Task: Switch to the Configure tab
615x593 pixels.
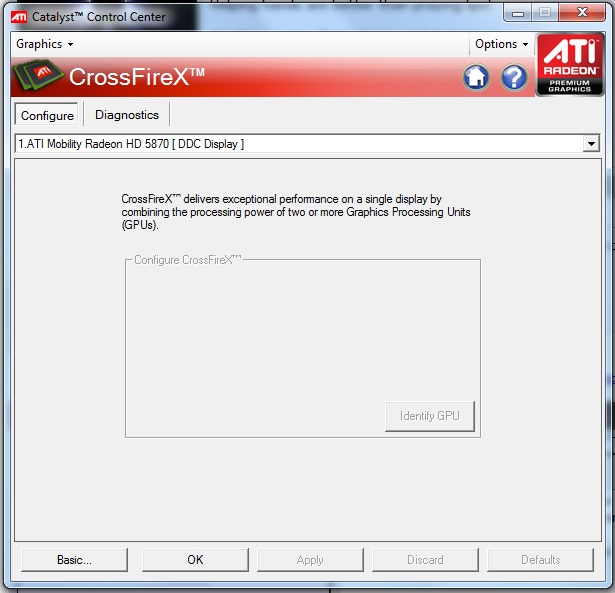Action: coord(47,115)
